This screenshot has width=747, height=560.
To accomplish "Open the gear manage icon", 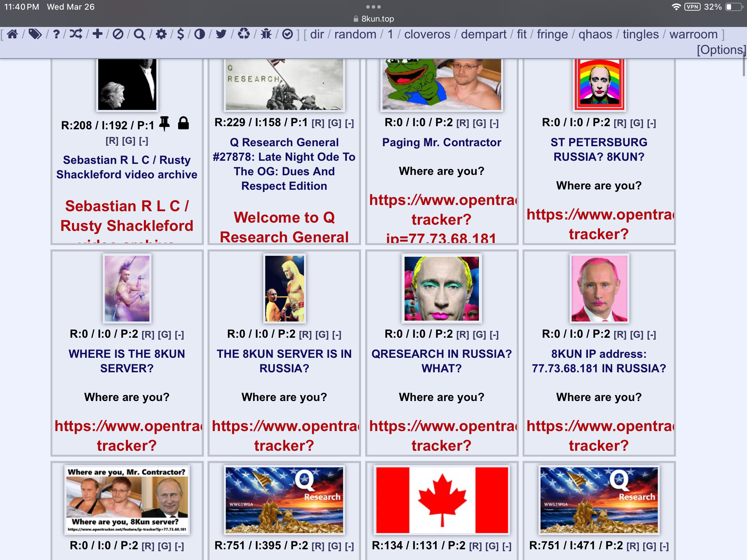I will (161, 34).
